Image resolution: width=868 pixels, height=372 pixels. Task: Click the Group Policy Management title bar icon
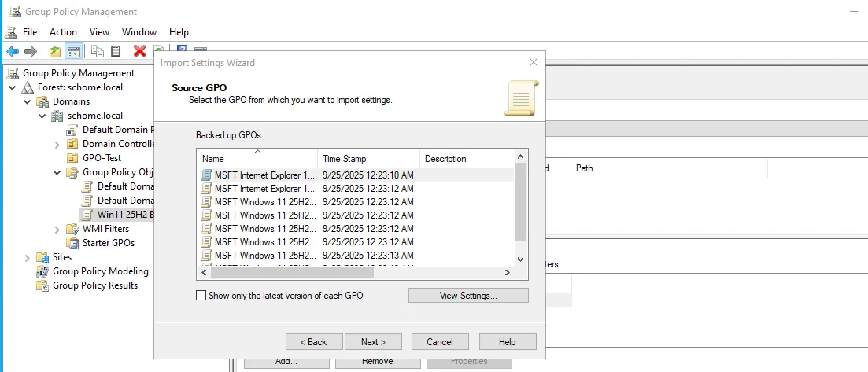tap(15, 11)
